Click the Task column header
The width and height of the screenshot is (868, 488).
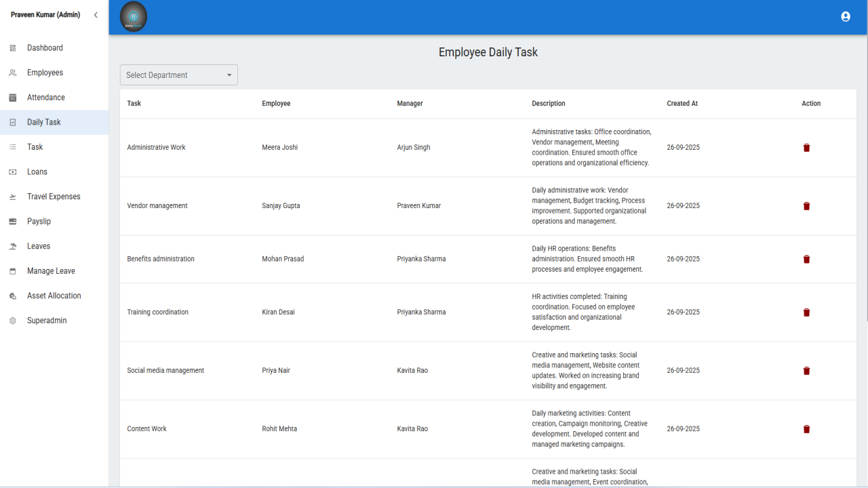tap(134, 104)
